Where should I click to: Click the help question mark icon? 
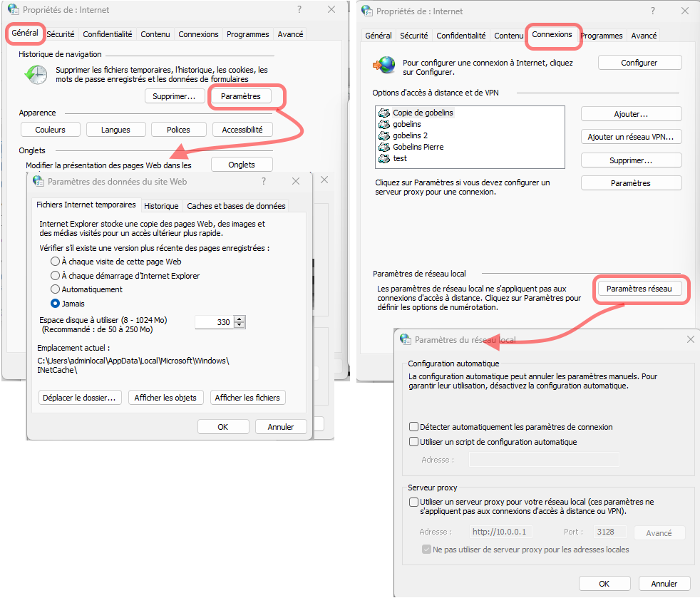(299, 9)
